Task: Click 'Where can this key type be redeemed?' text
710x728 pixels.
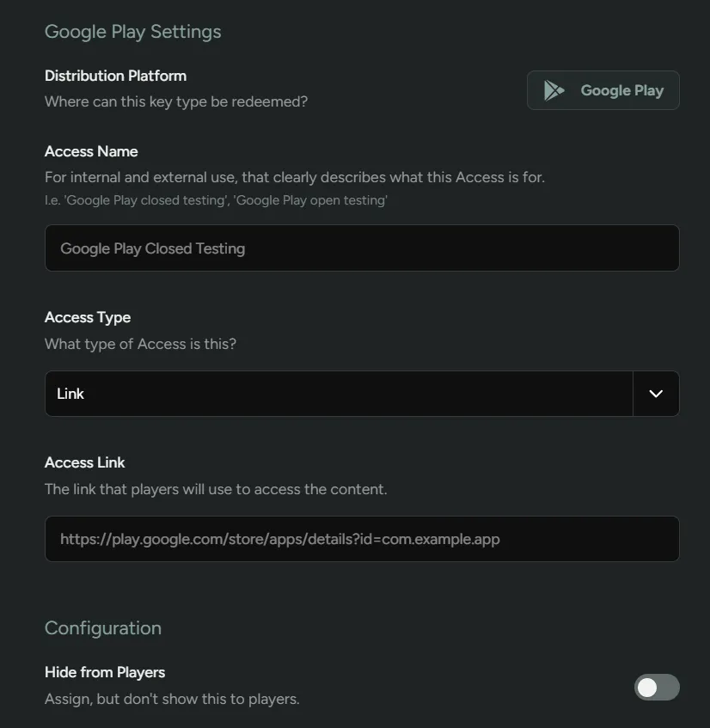Action: [x=176, y=101]
